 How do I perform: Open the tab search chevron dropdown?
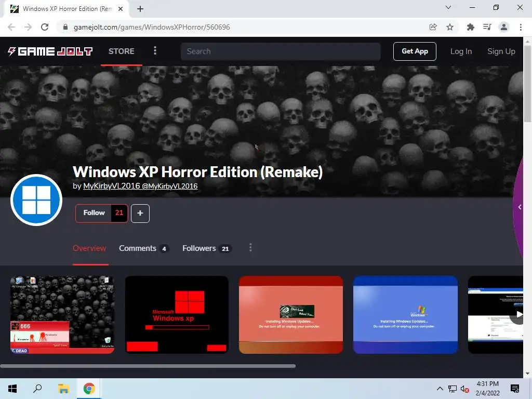coord(448,7)
